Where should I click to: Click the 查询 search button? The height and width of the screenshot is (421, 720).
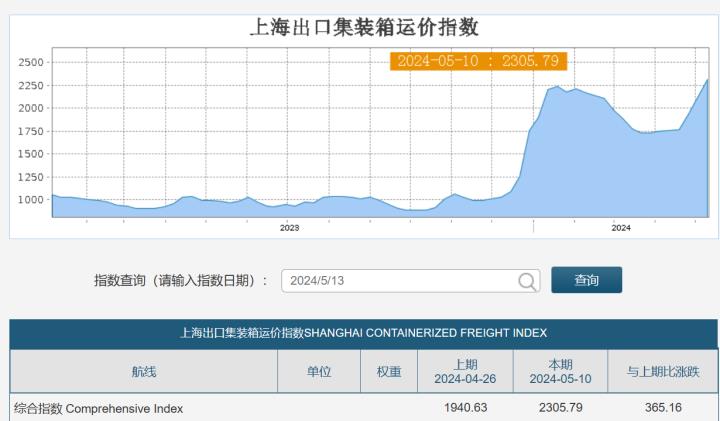pyautogui.click(x=586, y=280)
